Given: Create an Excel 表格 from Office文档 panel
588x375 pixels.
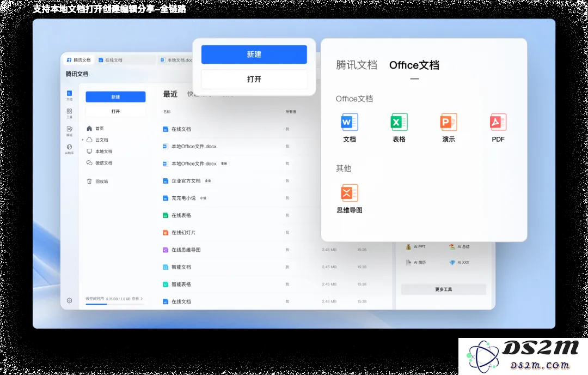Looking at the screenshot, I should 399,128.
